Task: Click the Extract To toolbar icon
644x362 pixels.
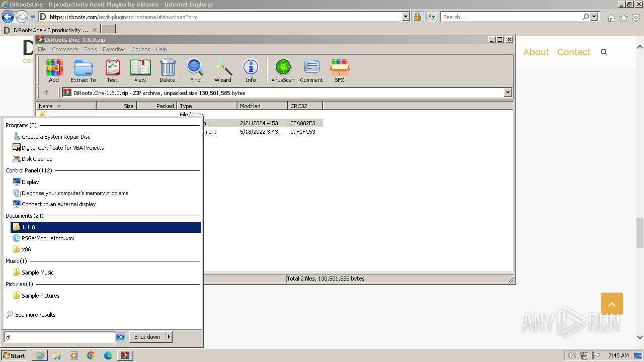Action: click(x=83, y=70)
